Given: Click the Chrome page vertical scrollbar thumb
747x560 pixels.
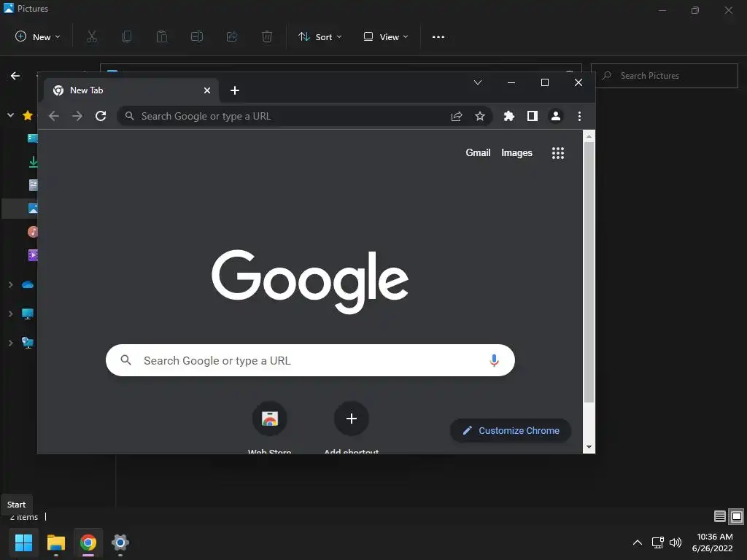Looking at the screenshot, I should click(589, 273).
